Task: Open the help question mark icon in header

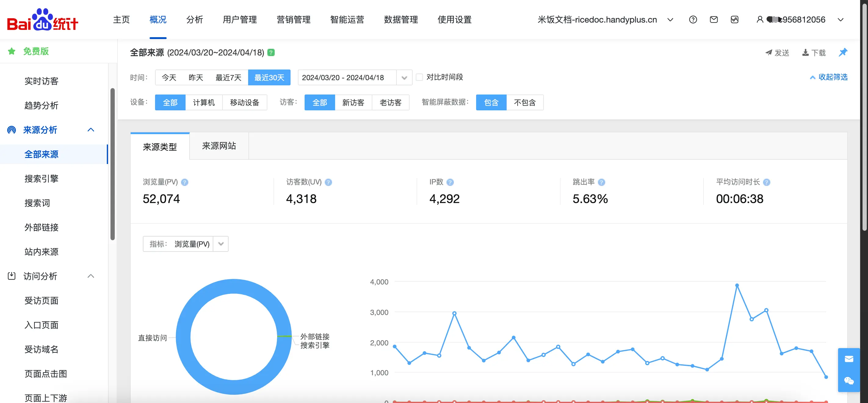Action: click(693, 20)
